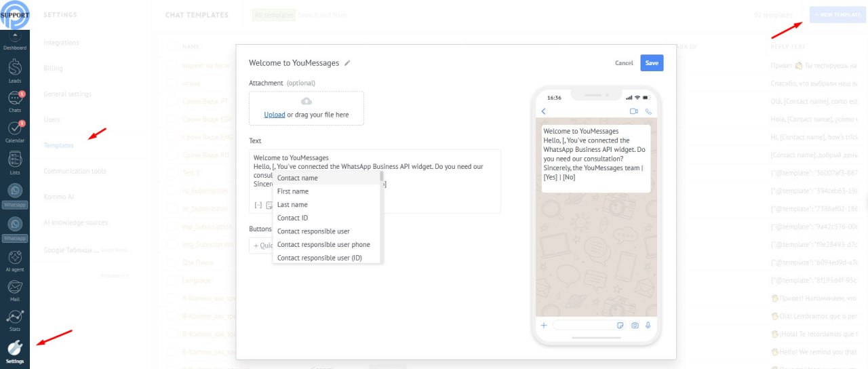Open Templates in the settings menu
This screenshot has height=369, width=868.
pos(58,145)
